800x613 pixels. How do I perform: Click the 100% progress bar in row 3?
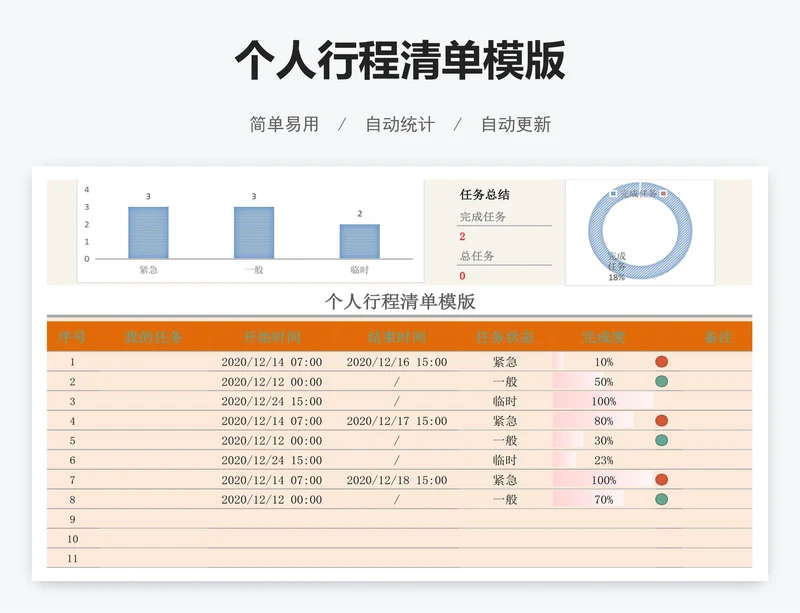click(604, 401)
